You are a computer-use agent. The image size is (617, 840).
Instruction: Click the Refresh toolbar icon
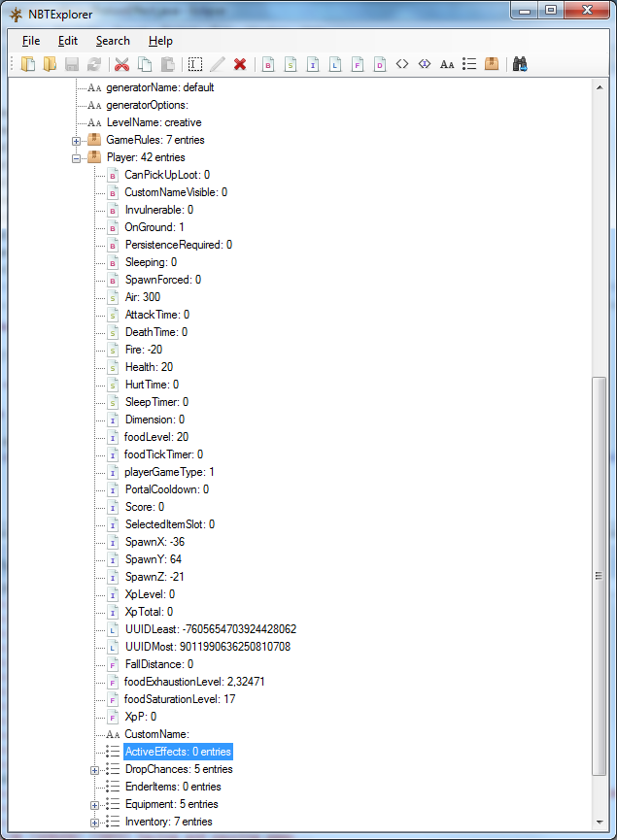point(94,64)
